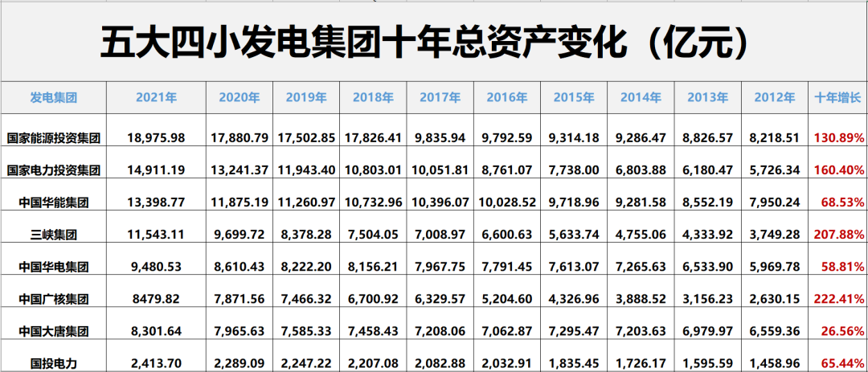Select cell value 7,613.07
Image resolution: width=868 pixels, height=372 pixels.
[574, 266]
